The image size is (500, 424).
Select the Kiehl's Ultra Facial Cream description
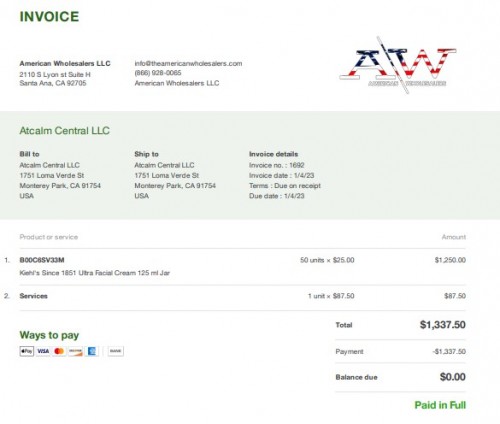pyautogui.click(x=95, y=273)
